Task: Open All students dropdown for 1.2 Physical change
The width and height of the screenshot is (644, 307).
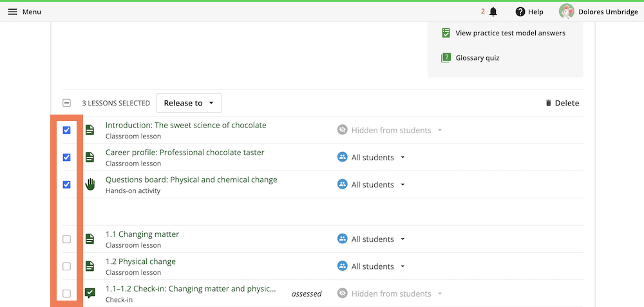Action: 372,266
